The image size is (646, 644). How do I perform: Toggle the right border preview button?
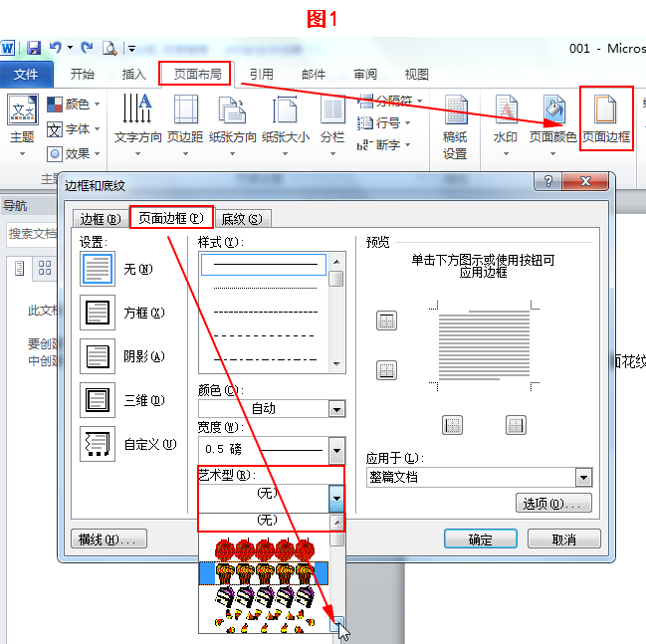[516, 425]
